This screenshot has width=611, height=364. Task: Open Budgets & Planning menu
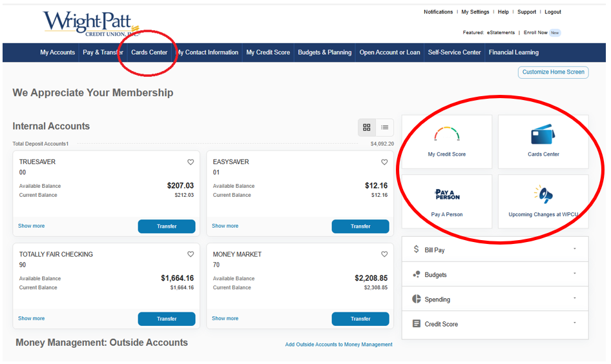[325, 52]
